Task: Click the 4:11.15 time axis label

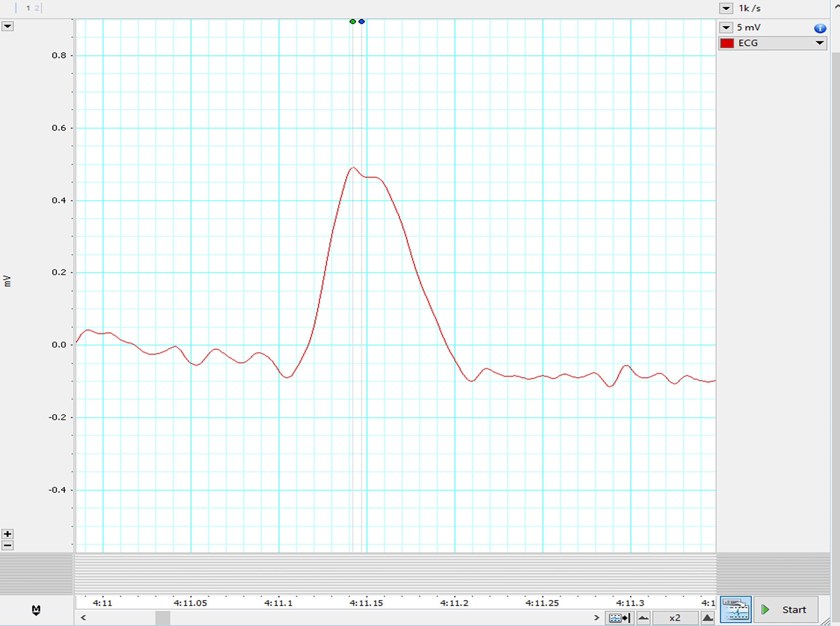Action: pyautogui.click(x=366, y=603)
